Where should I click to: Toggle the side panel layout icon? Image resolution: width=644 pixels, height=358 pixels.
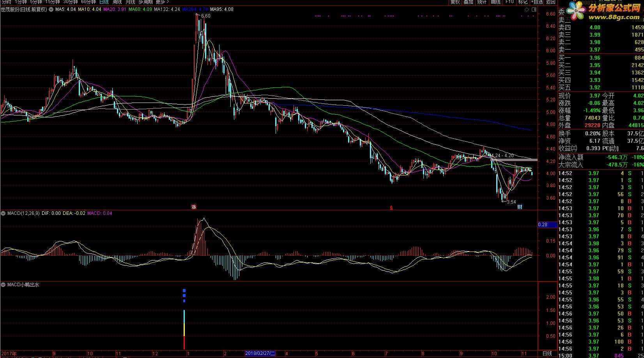click(533, 9)
